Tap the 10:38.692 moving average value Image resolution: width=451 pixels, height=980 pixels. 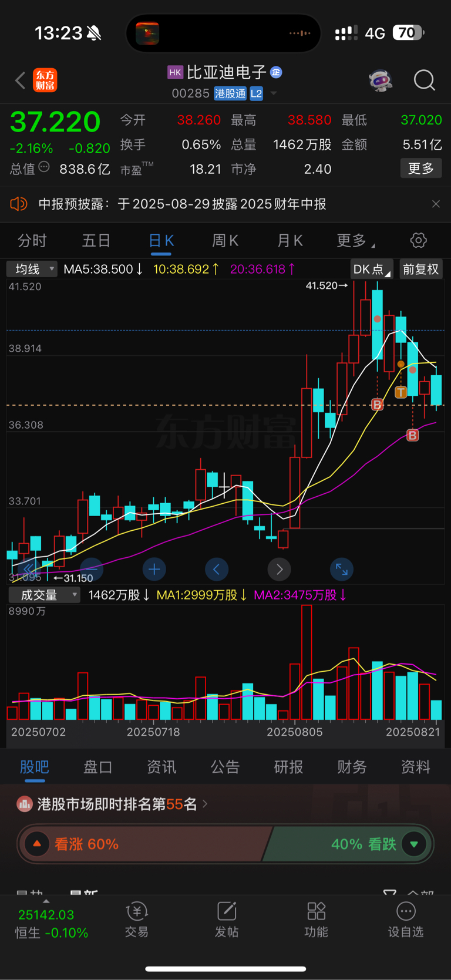(186, 269)
